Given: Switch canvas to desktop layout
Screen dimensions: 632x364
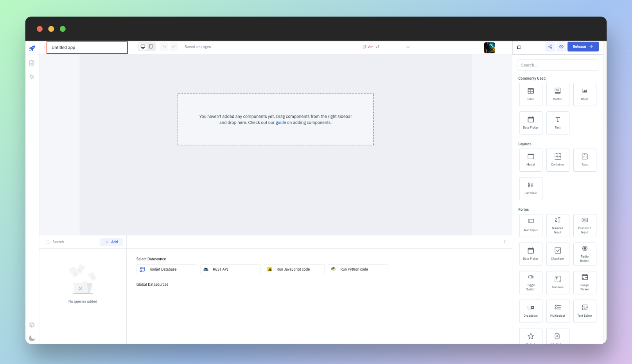Looking at the screenshot, I should [x=143, y=47].
